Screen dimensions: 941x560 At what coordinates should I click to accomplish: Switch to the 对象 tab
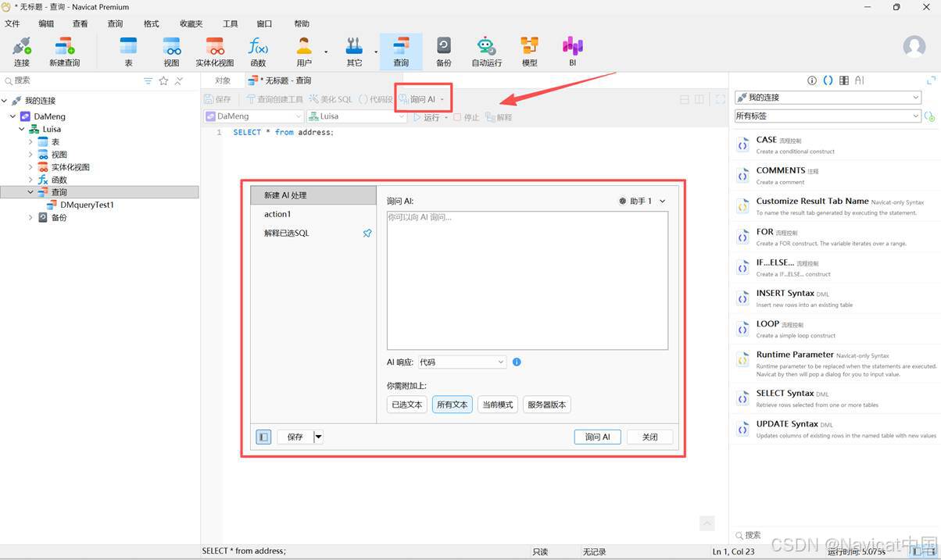[223, 80]
